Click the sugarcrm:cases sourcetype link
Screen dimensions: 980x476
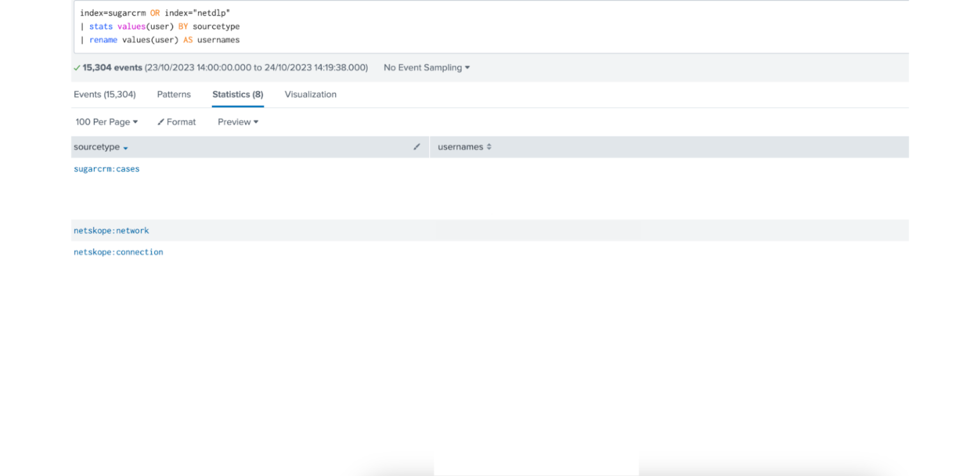click(x=107, y=169)
